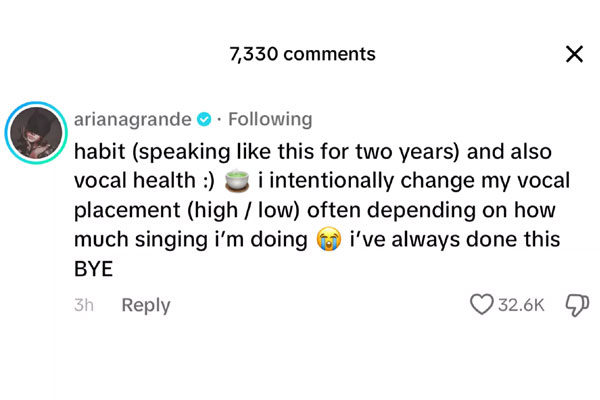
Task: Click the blue verified badge
Action: point(205,119)
